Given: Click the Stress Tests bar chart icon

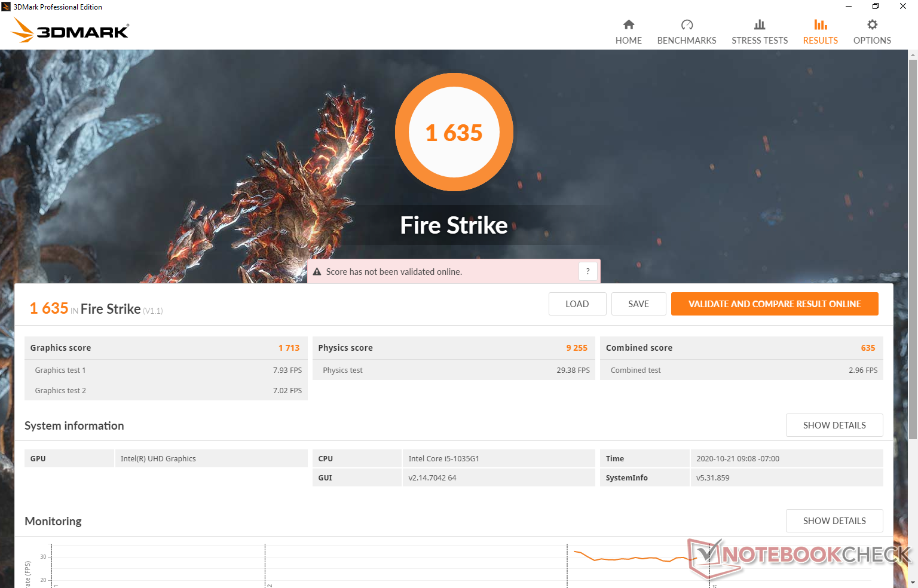Looking at the screenshot, I should [760, 24].
